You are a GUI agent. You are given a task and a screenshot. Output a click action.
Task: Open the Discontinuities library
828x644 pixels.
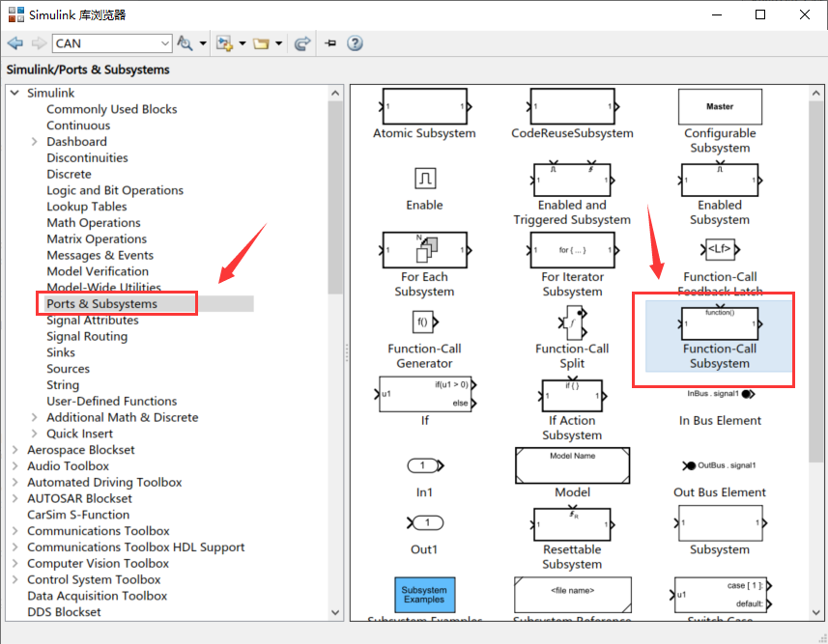(87, 157)
